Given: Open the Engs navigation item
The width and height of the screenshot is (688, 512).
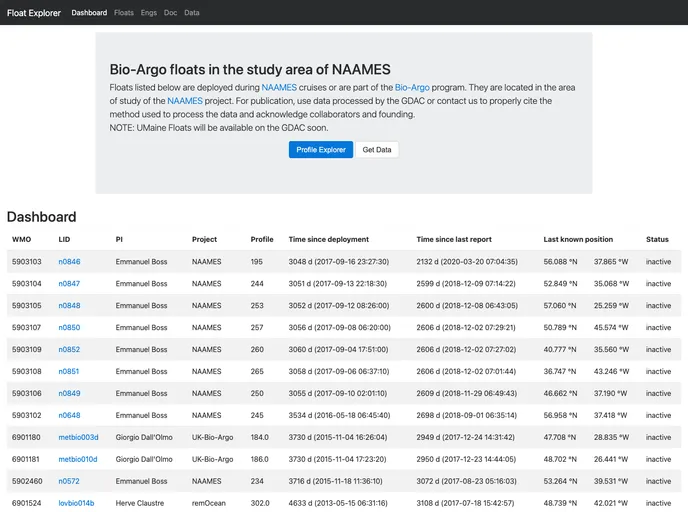Looking at the screenshot, I should pyautogui.click(x=149, y=13).
